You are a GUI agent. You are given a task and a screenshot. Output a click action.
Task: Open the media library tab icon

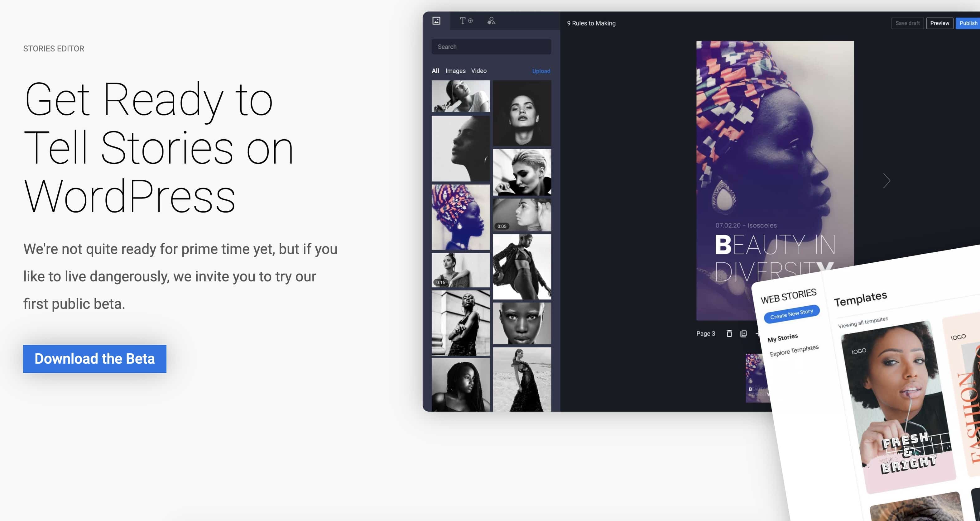436,21
